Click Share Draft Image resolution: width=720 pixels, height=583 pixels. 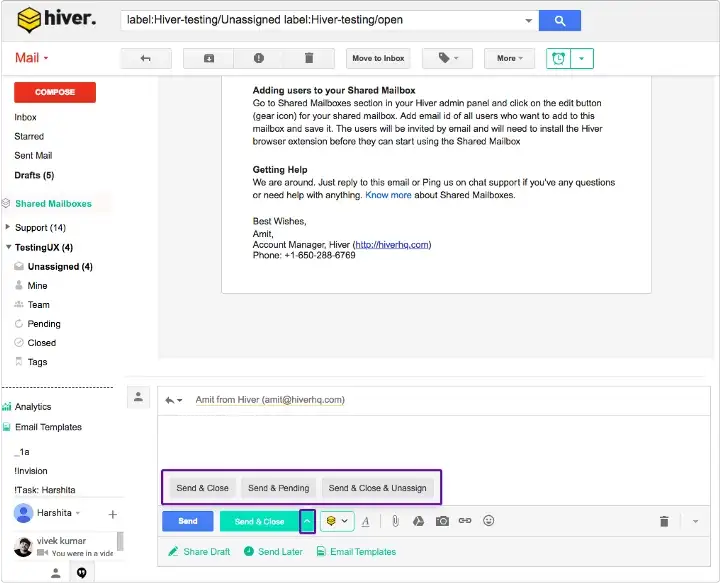[x=199, y=551]
